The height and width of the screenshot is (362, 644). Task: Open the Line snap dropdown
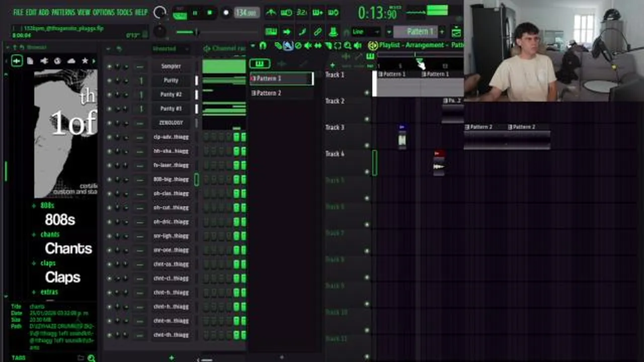(x=366, y=32)
